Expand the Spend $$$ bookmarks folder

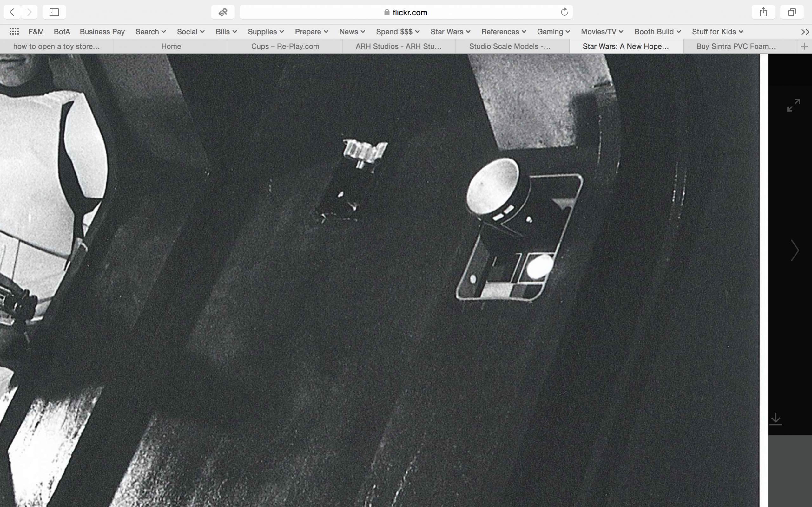click(x=398, y=31)
